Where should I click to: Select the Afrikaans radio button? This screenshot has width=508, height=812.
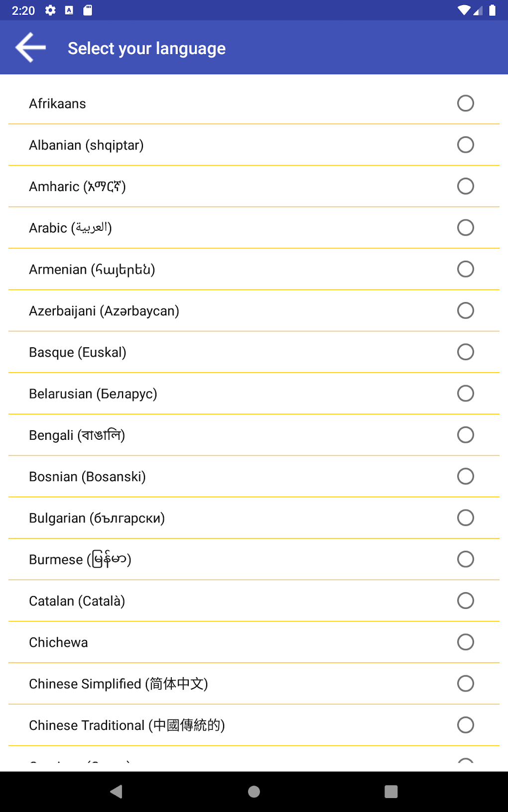coord(465,103)
